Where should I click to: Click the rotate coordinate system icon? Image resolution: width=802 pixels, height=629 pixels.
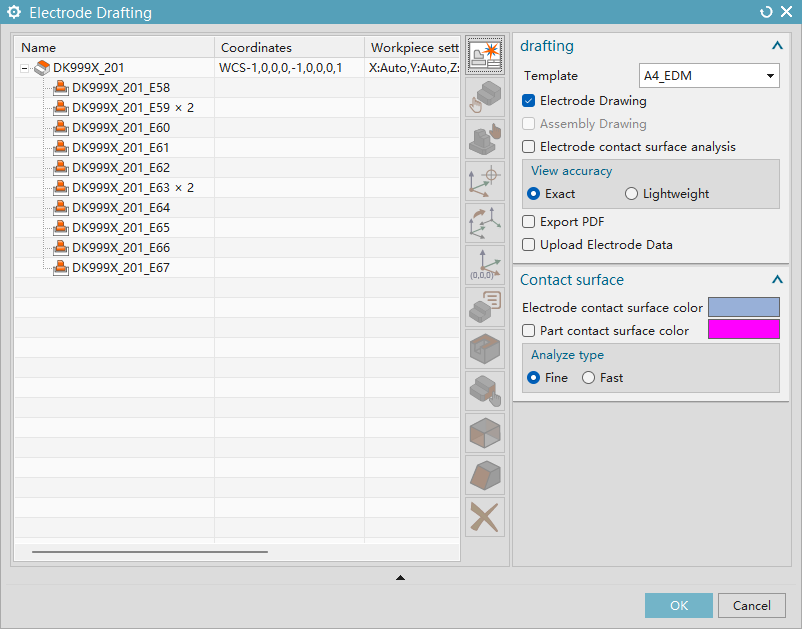pyautogui.click(x=485, y=223)
